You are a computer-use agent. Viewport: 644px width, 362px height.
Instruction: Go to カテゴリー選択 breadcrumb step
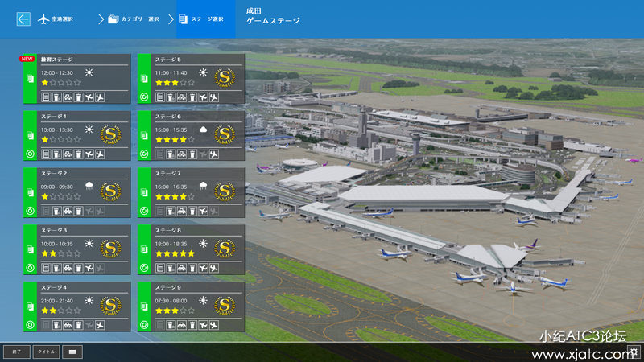(x=140, y=19)
